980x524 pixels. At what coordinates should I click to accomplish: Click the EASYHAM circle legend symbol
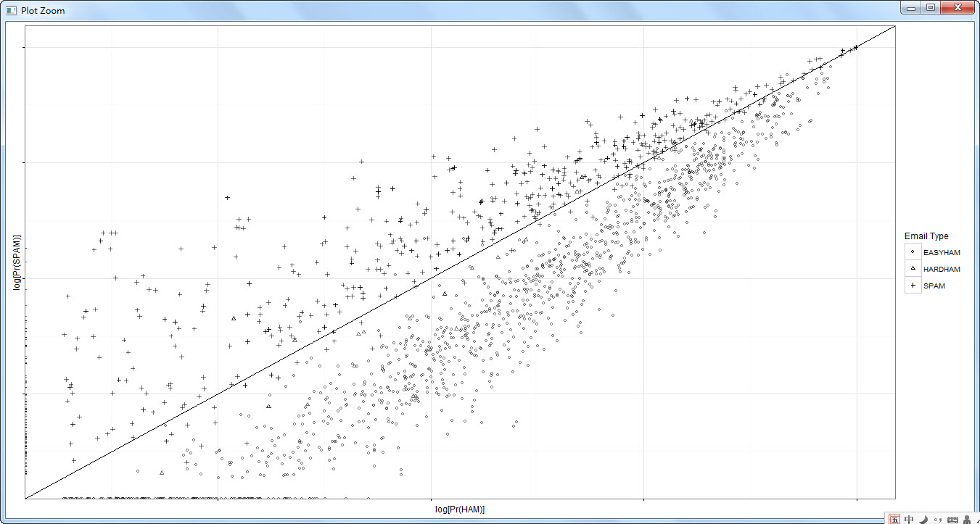913,252
